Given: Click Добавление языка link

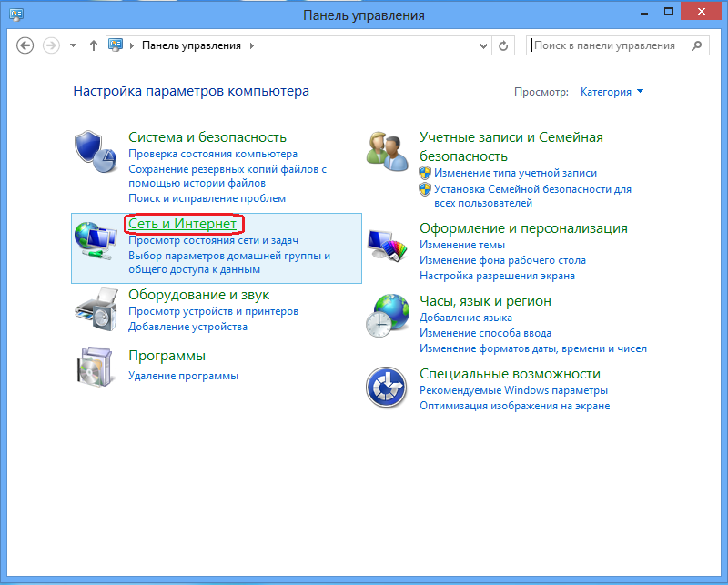Looking at the screenshot, I should pyautogui.click(x=466, y=318).
